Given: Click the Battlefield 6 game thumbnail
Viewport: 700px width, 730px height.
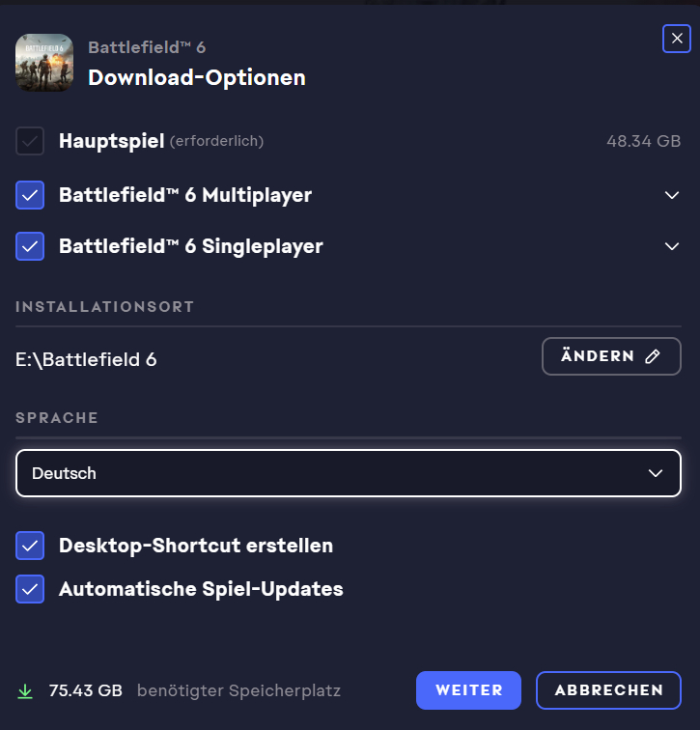Looking at the screenshot, I should click(44, 63).
